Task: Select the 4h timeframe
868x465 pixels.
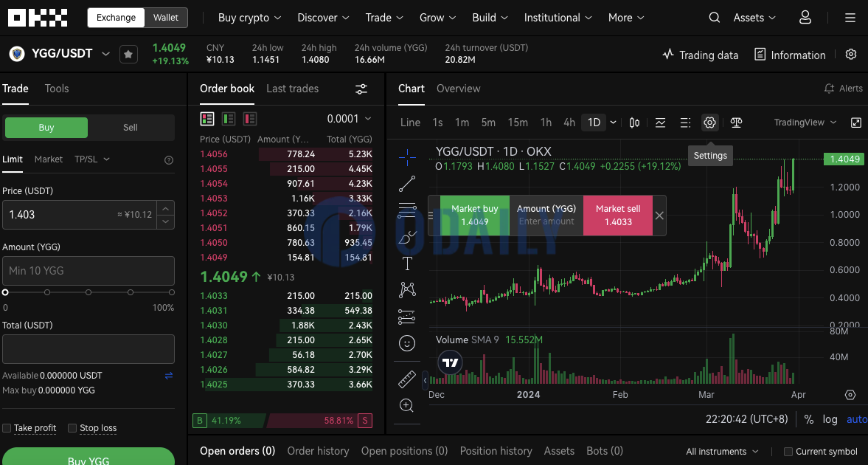Action: coord(569,123)
